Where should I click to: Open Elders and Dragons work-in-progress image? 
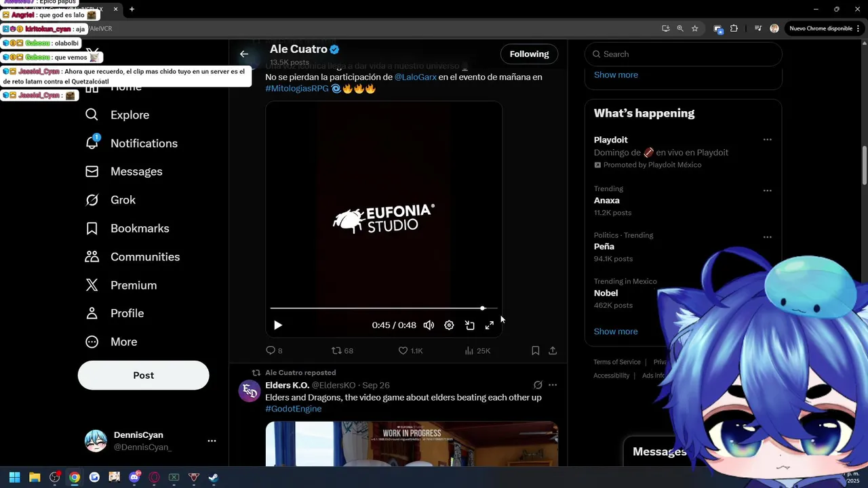coord(412,444)
